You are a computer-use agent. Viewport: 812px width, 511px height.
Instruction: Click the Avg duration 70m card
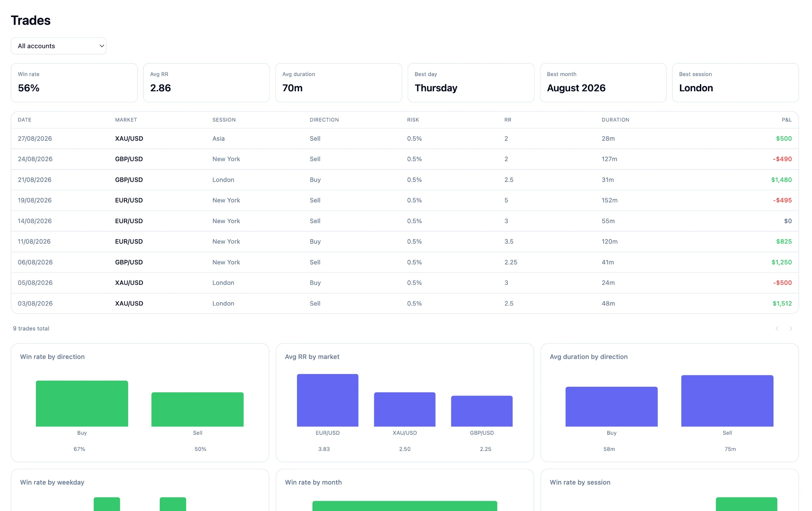point(338,82)
